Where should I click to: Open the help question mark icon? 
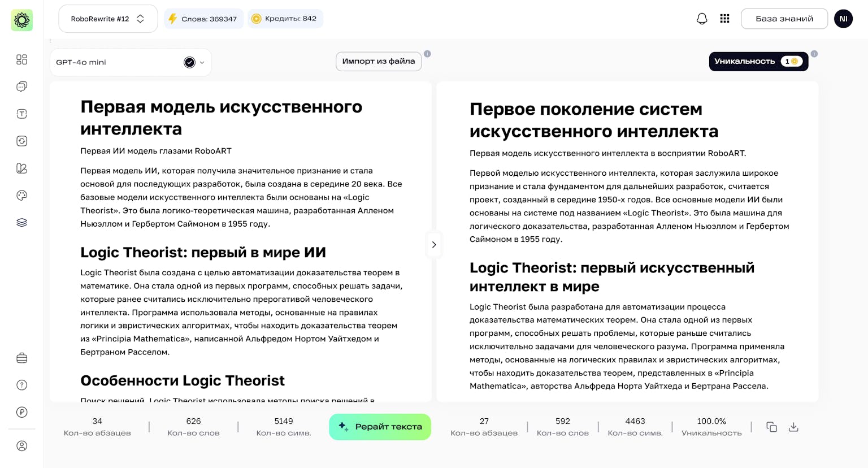point(21,385)
